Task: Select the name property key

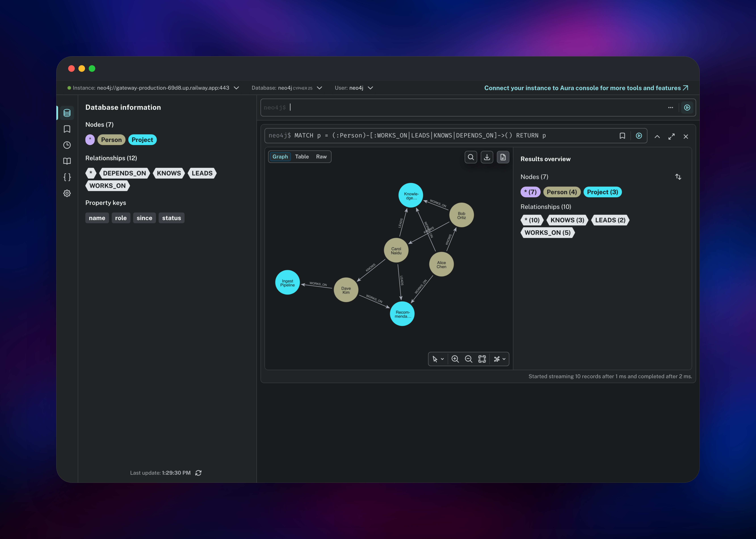Action: point(97,218)
